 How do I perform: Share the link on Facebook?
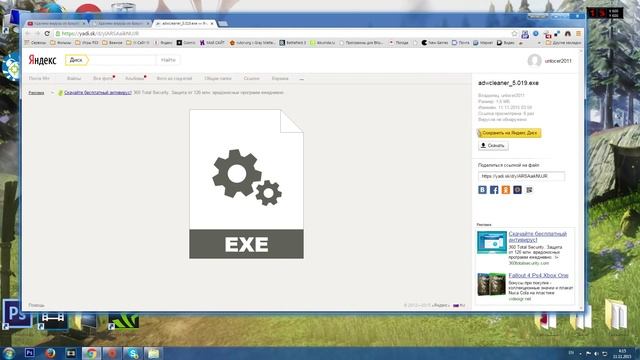[x=494, y=190]
